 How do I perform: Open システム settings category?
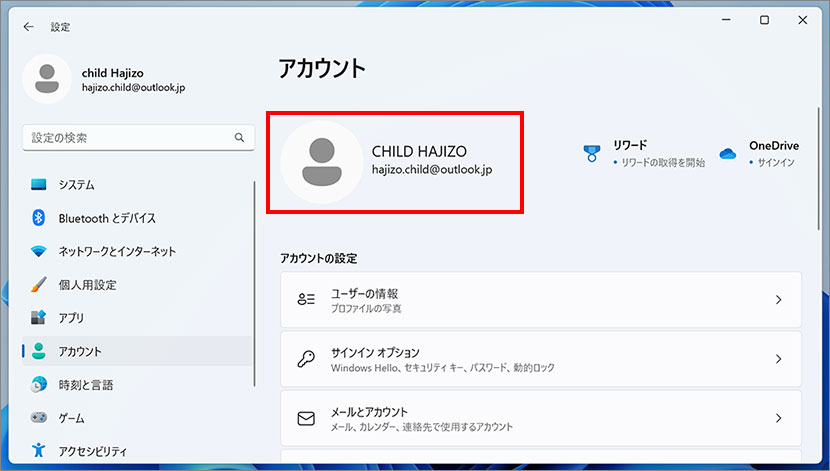coord(137,185)
